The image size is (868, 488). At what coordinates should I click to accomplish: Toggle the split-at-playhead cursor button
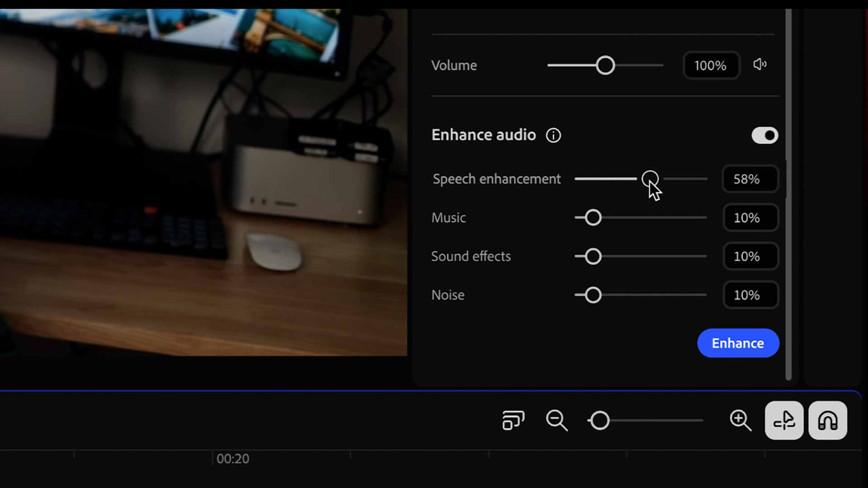pos(784,420)
